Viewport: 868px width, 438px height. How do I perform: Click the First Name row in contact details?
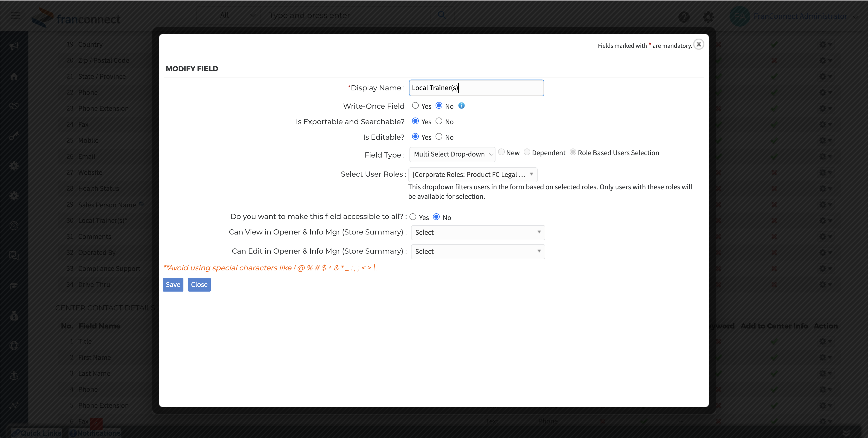pos(94,357)
